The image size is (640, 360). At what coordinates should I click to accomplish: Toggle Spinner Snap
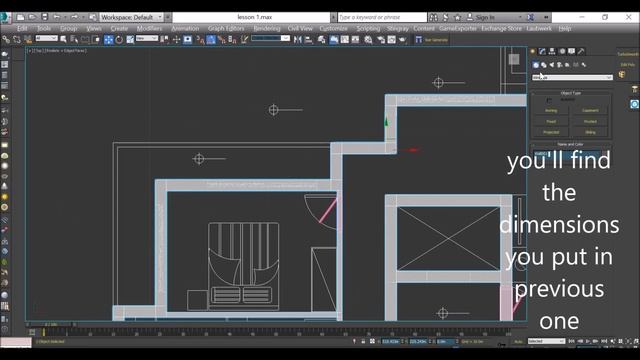232,39
